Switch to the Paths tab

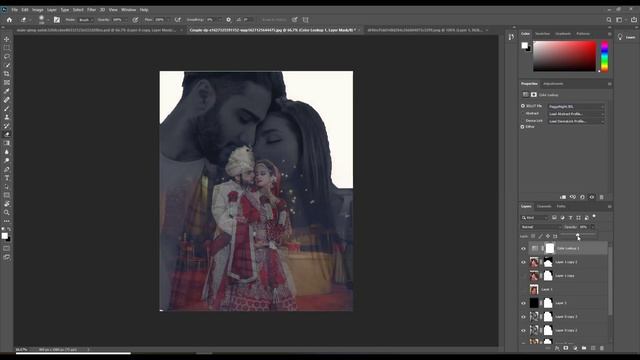point(561,207)
